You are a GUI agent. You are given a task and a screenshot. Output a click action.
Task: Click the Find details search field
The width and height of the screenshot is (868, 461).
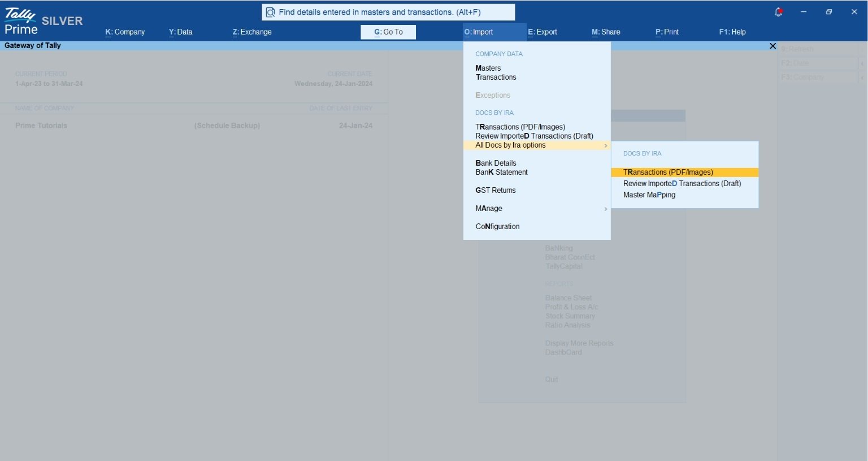tap(388, 12)
